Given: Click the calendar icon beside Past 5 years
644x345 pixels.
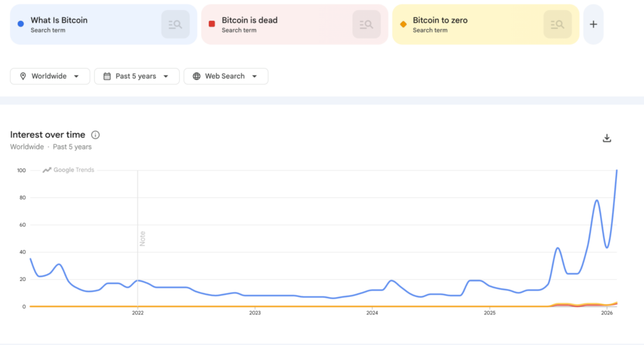Looking at the screenshot, I should tap(107, 76).
